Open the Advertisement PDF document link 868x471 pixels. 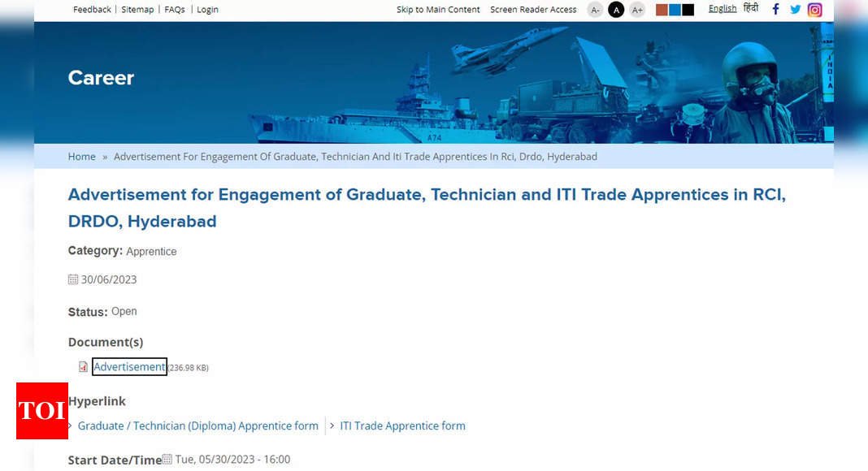(129, 366)
